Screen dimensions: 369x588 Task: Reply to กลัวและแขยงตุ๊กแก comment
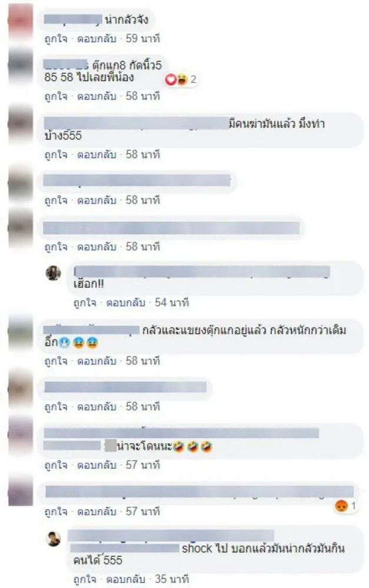(97, 361)
